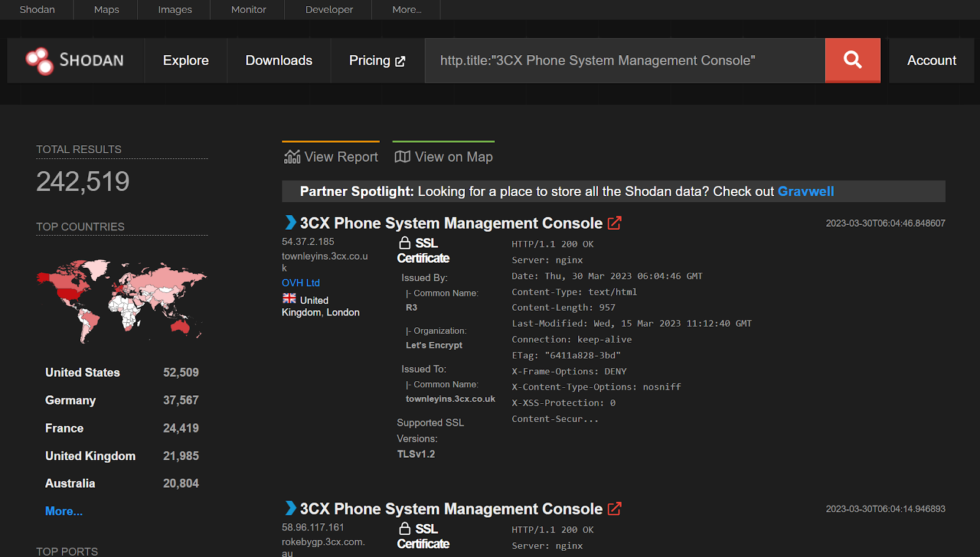Click the external-link icon beside Pricing
The image size is (980, 557).
pyautogui.click(x=399, y=61)
